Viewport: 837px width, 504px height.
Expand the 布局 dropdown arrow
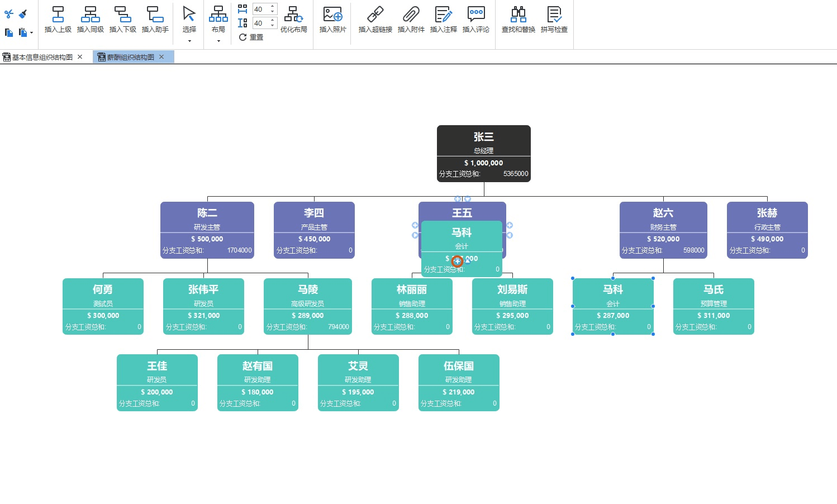pyautogui.click(x=218, y=41)
